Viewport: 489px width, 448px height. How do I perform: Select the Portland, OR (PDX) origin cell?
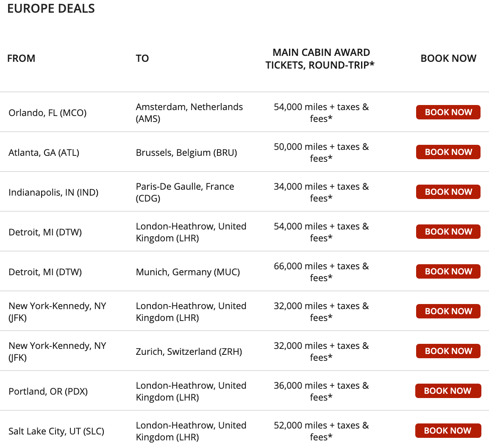click(x=48, y=391)
